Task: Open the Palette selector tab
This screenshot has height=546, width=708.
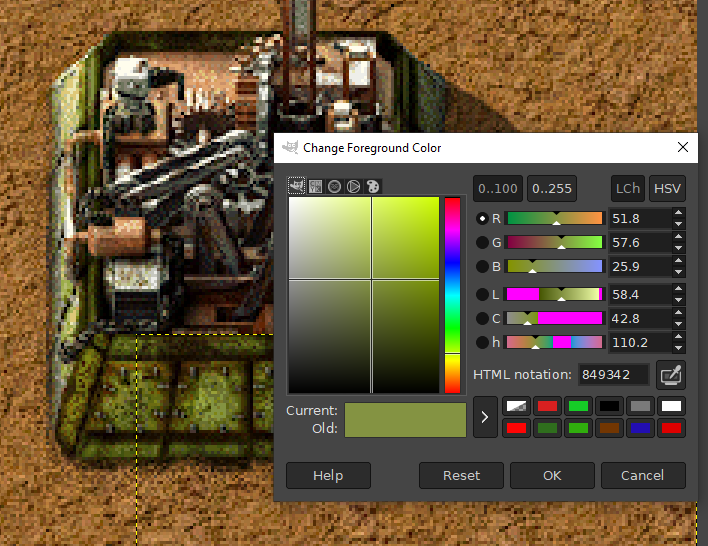Action: coord(373,187)
